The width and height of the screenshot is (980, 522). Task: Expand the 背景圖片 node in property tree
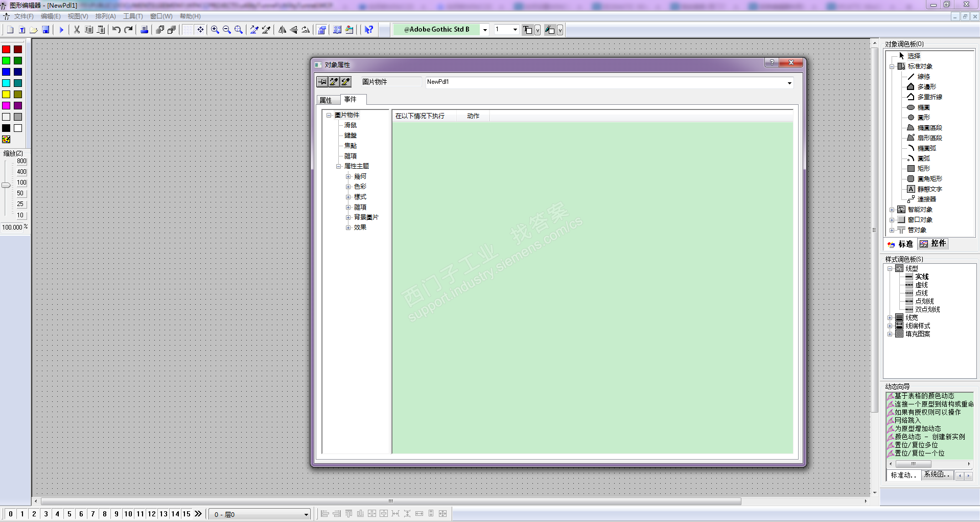click(348, 218)
